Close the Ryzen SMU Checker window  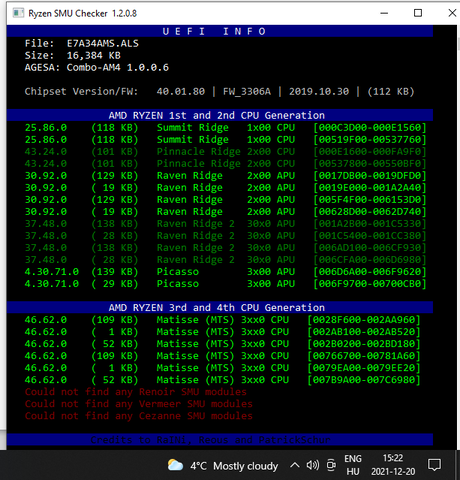452,13
